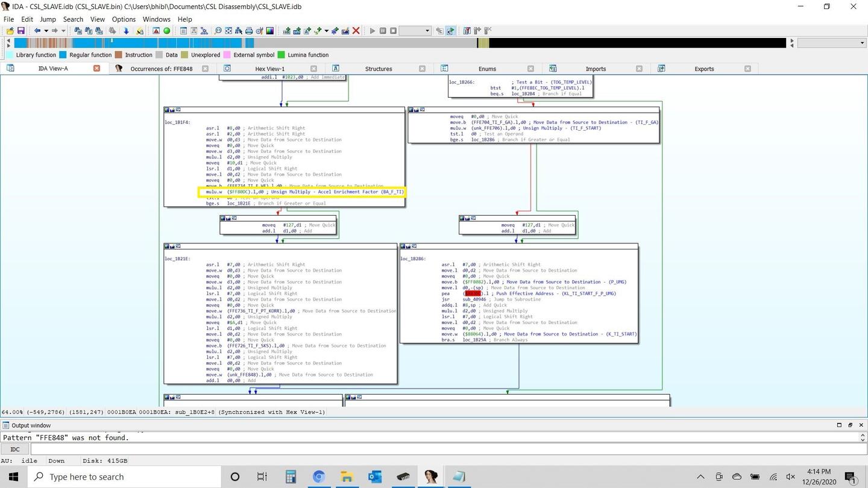868x488 pixels.
Task: Open the Jump menu
Action: click(48, 19)
